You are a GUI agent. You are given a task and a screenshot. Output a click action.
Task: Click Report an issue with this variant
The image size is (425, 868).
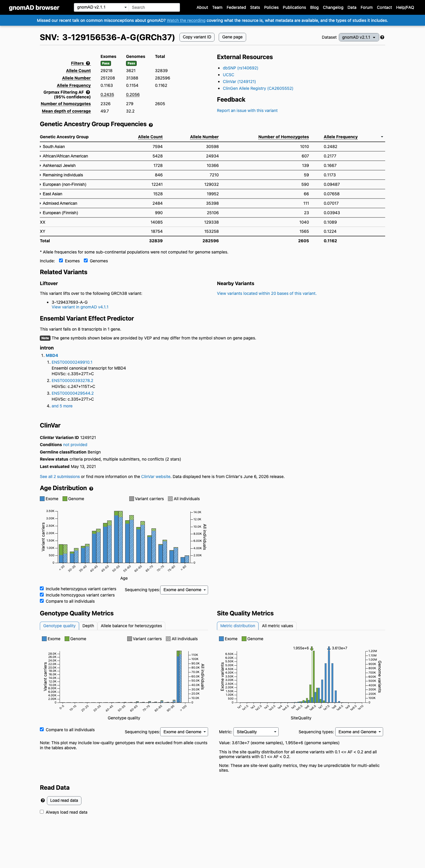tap(247, 110)
